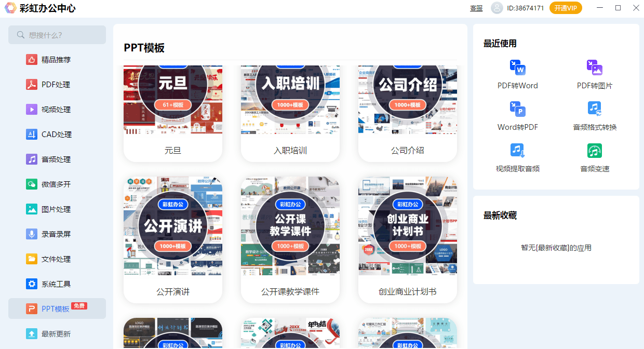The height and width of the screenshot is (349, 644).
Task: Click the 公开课教学课件 caption text
Action: coord(290,292)
